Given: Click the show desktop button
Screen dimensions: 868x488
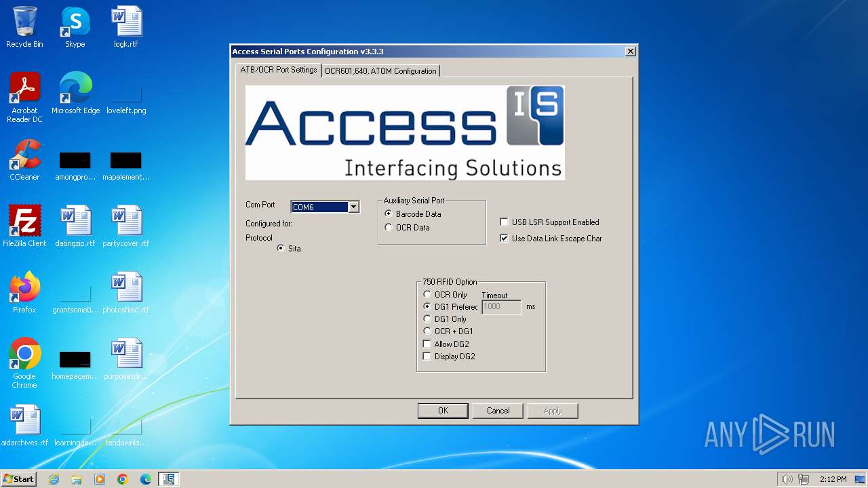Looking at the screenshot, I should tap(861, 479).
